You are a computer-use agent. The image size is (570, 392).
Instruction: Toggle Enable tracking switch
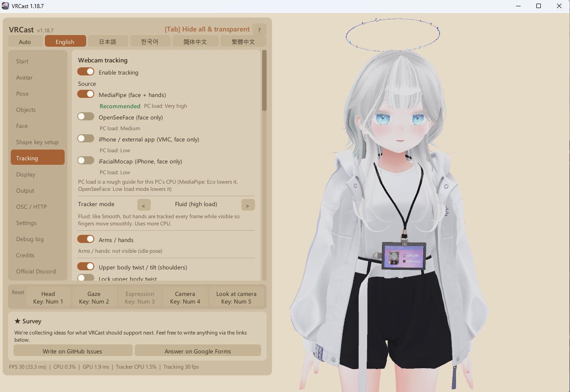(86, 72)
